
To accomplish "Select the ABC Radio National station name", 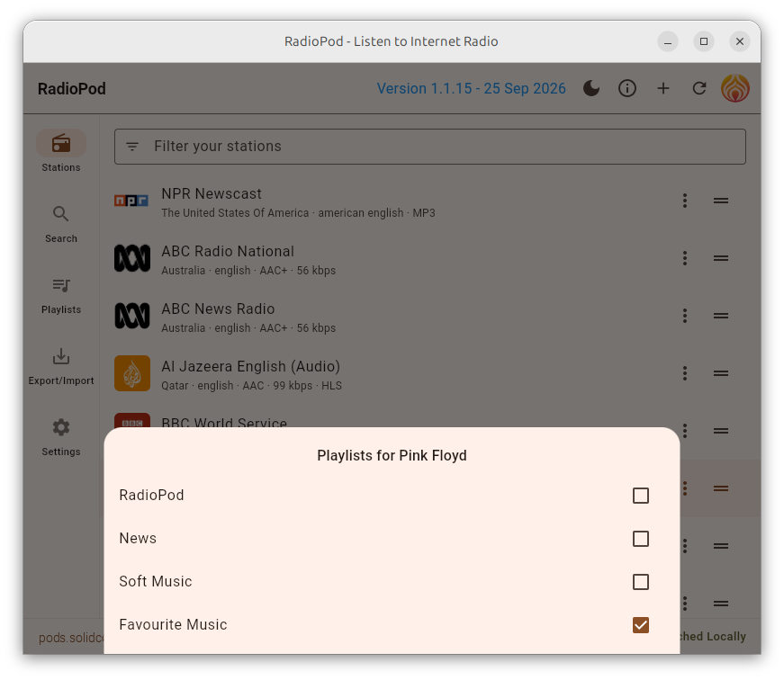I will 228,251.
